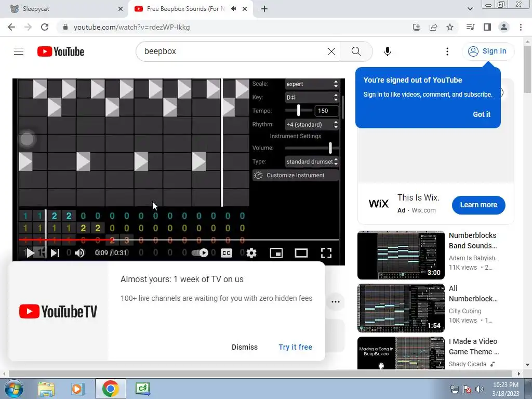Open YouTube settings three-dot menu
The height and width of the screenshot is (399, 532).
447,51
